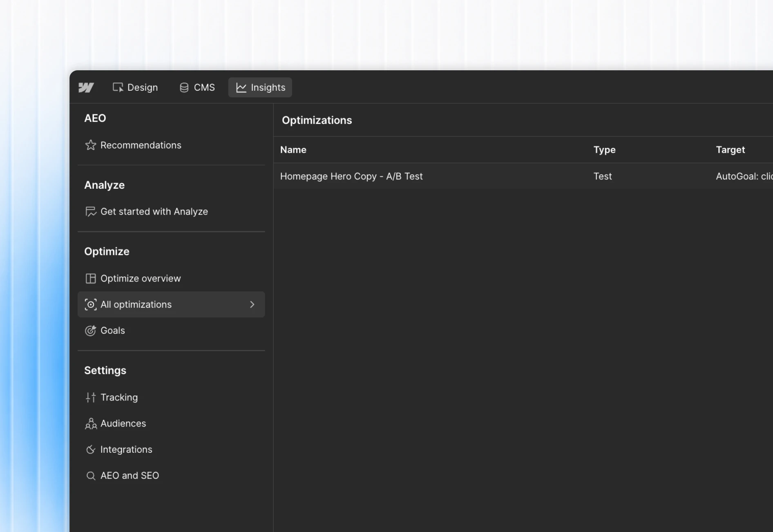Click the Optimize overview layout icon
Viewport: 773px width, 532px height.
[x=91, y=278]
